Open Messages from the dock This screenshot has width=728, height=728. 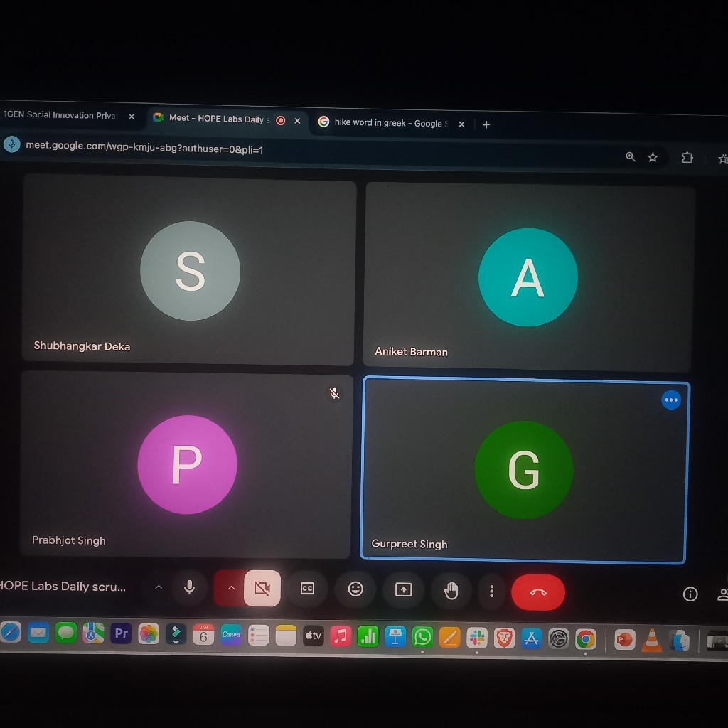click(x=66, y=633)
